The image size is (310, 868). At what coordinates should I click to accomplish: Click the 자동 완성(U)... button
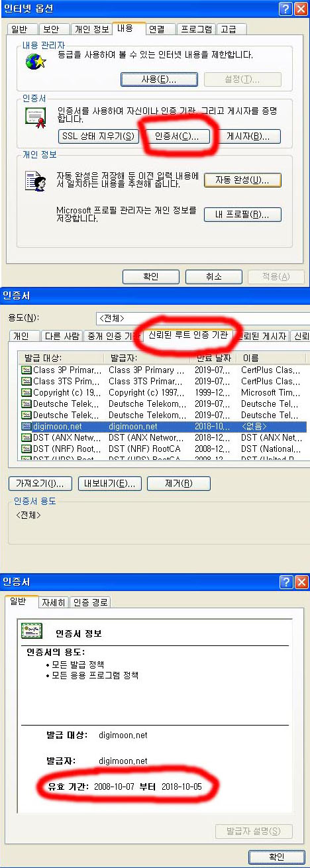point(243,180)
